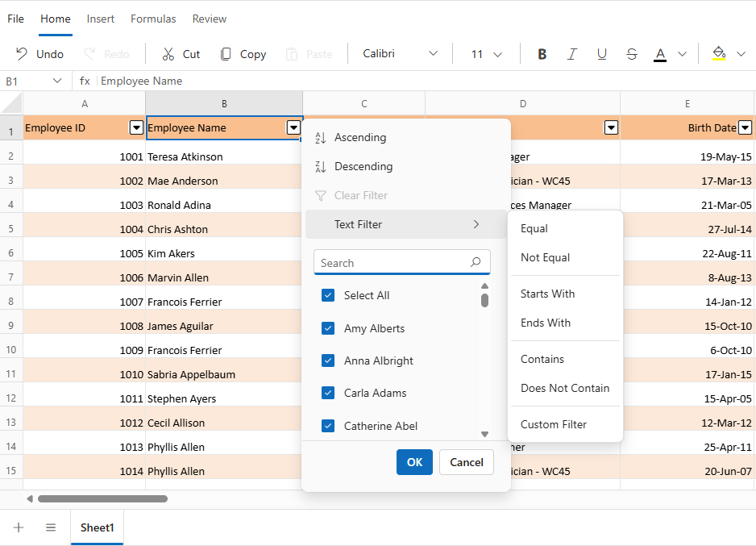Choose Equal text filter

click(x=565, y=228)
